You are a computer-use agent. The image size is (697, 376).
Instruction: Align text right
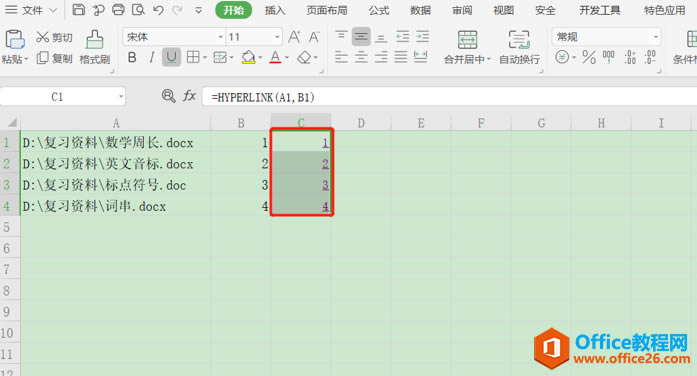click(x=381, y=57)
